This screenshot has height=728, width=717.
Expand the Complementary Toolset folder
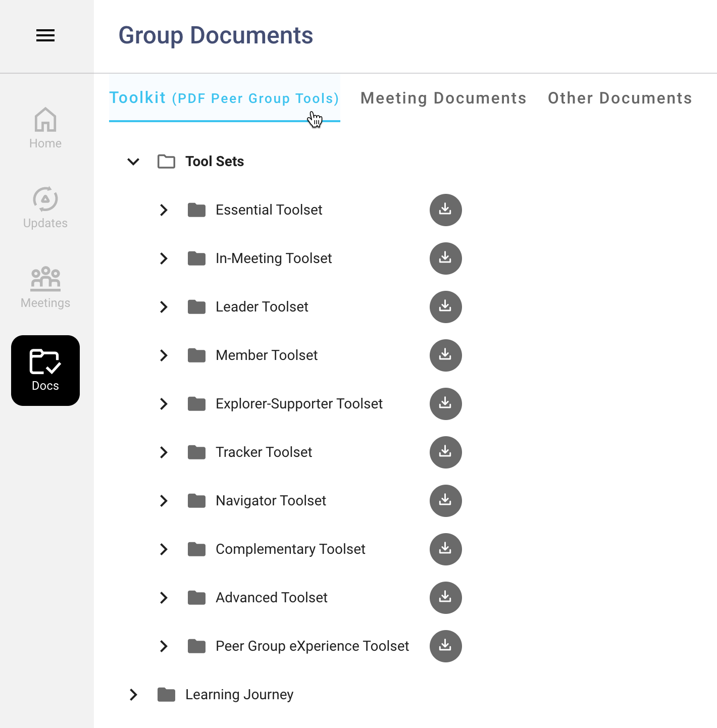164,549
